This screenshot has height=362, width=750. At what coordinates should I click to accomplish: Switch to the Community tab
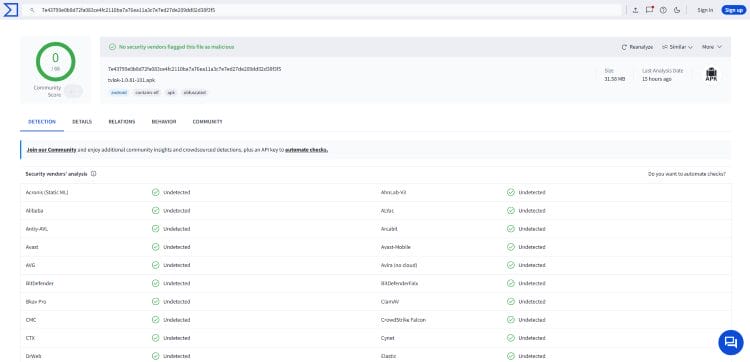point(208,122)
